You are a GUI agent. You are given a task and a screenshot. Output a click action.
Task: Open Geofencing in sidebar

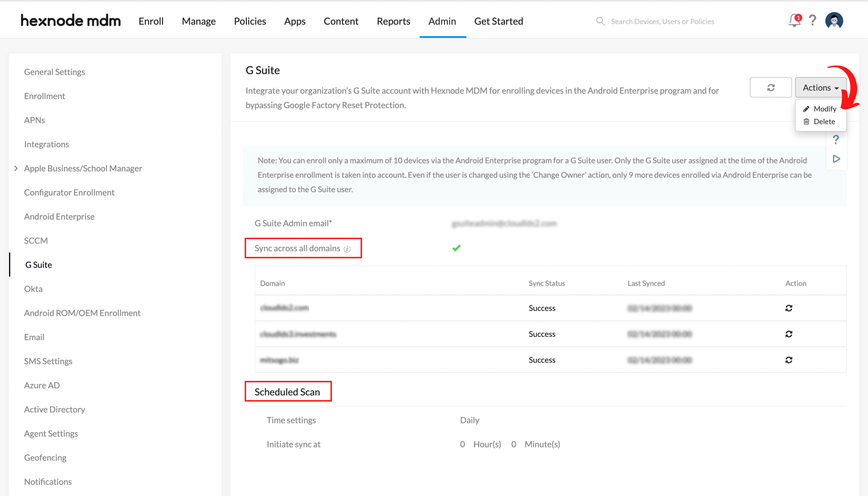pos(45,457)
